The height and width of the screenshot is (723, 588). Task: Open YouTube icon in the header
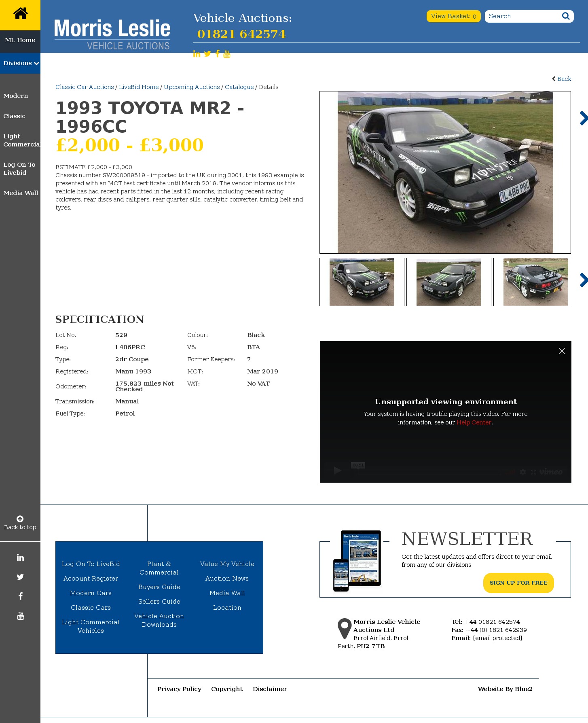(x=227, y=54)
